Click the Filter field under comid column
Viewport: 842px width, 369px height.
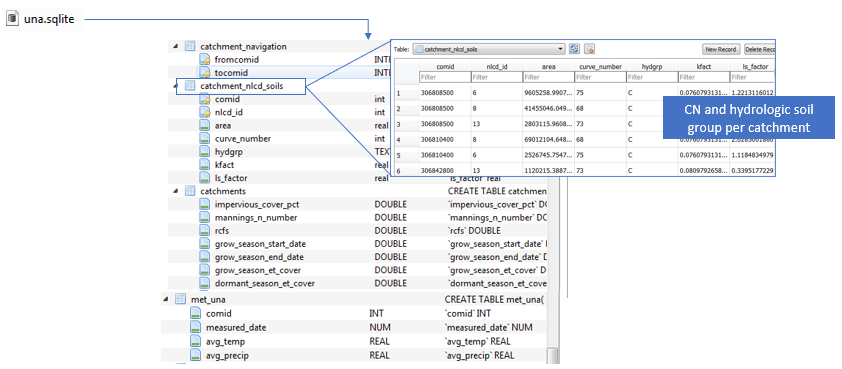point(445,77)
